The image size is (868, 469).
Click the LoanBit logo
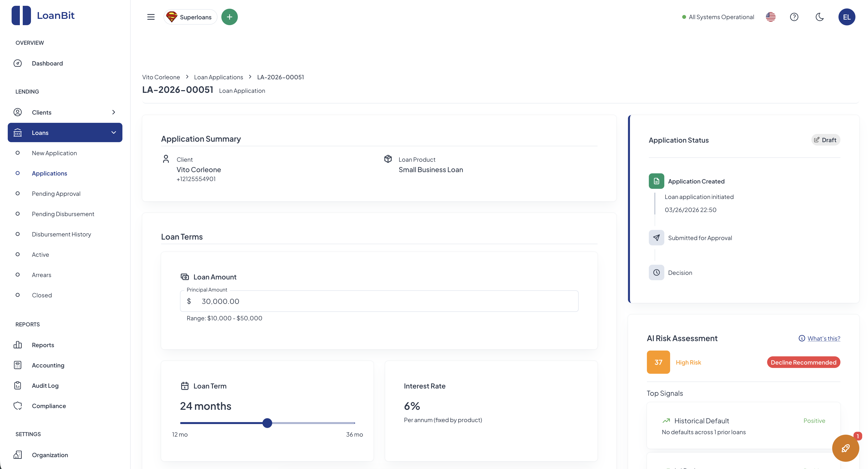43,15
